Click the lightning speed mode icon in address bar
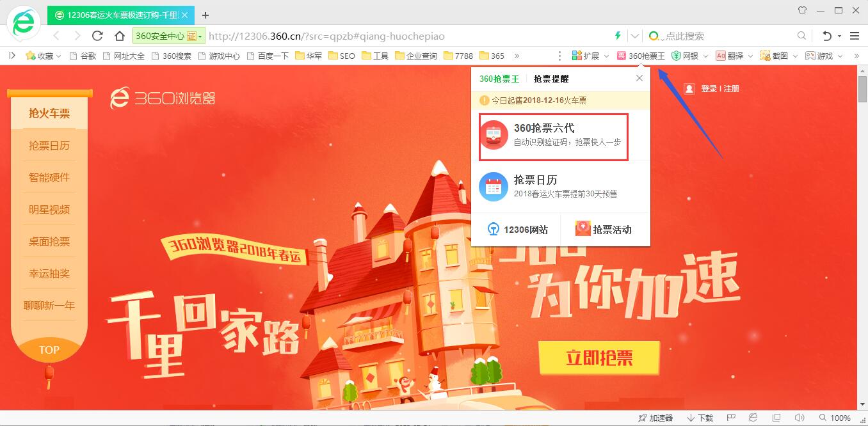Image resolution: width=868 pixels, height=426 pixels. pyautogui.click(x=617, y=36)
